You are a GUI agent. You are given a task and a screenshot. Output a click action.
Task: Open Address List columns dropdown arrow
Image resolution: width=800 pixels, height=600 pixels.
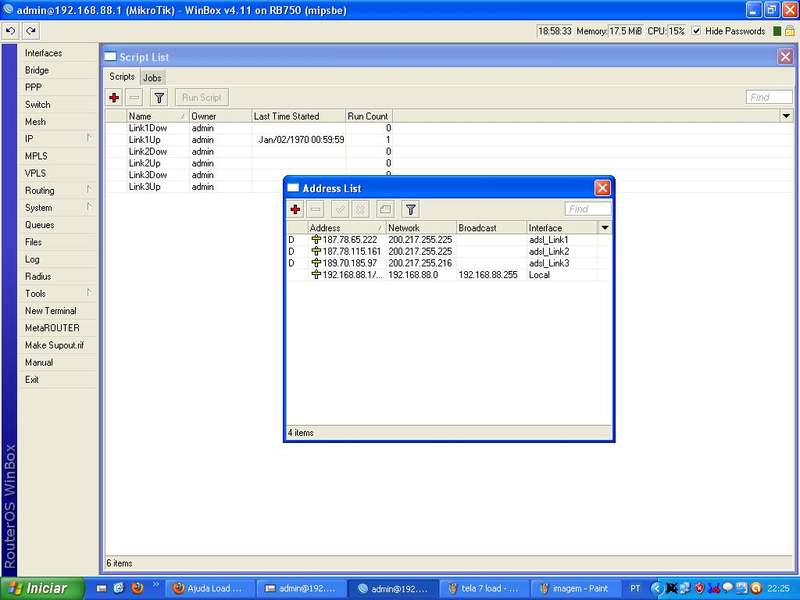[x=605, y=228]
